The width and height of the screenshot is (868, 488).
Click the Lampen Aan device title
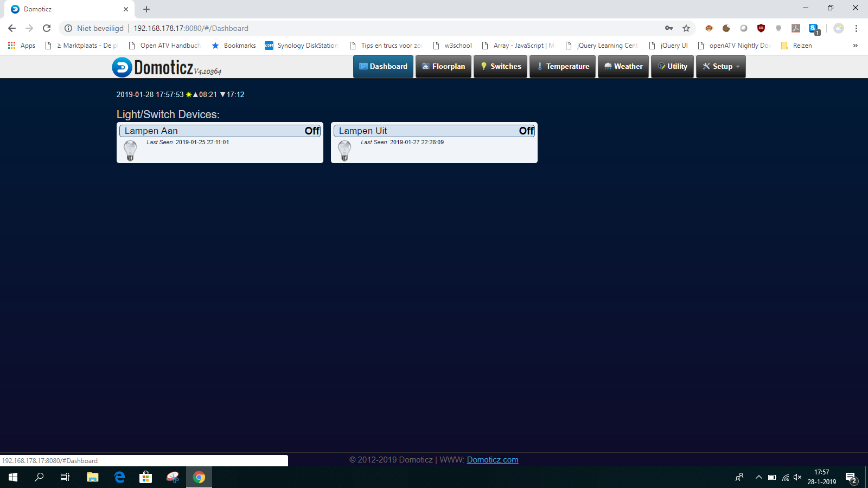click(151, 131)
